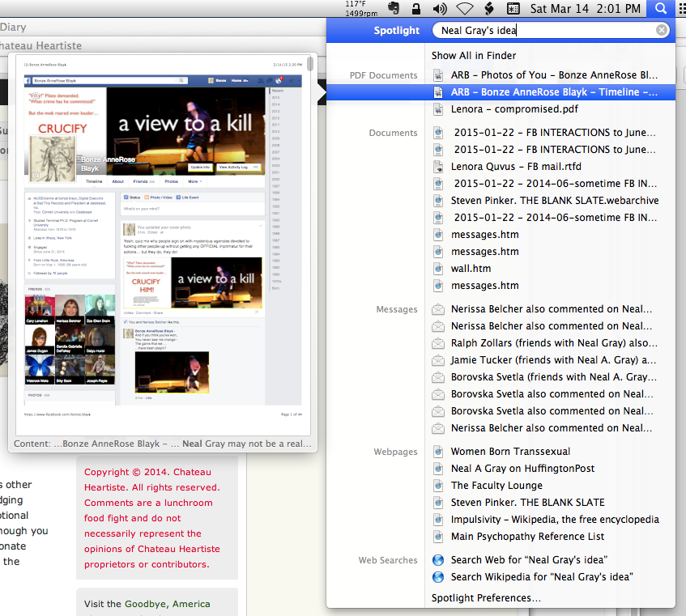Open the keyboard input menu bar icon

point(513,9)
